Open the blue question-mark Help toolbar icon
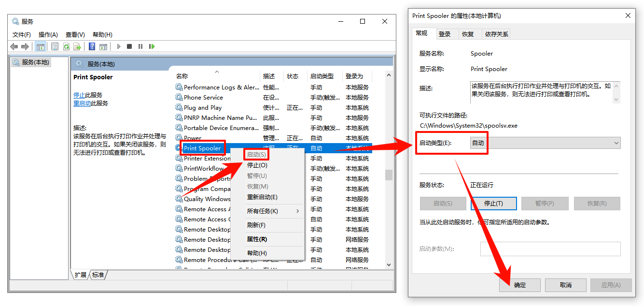 click(x=92, y=46)
